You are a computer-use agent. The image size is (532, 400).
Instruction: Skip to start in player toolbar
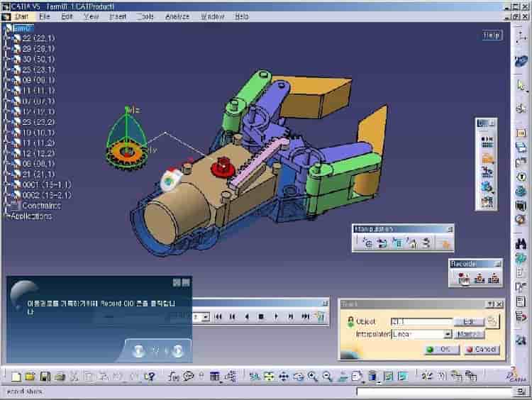218,316
